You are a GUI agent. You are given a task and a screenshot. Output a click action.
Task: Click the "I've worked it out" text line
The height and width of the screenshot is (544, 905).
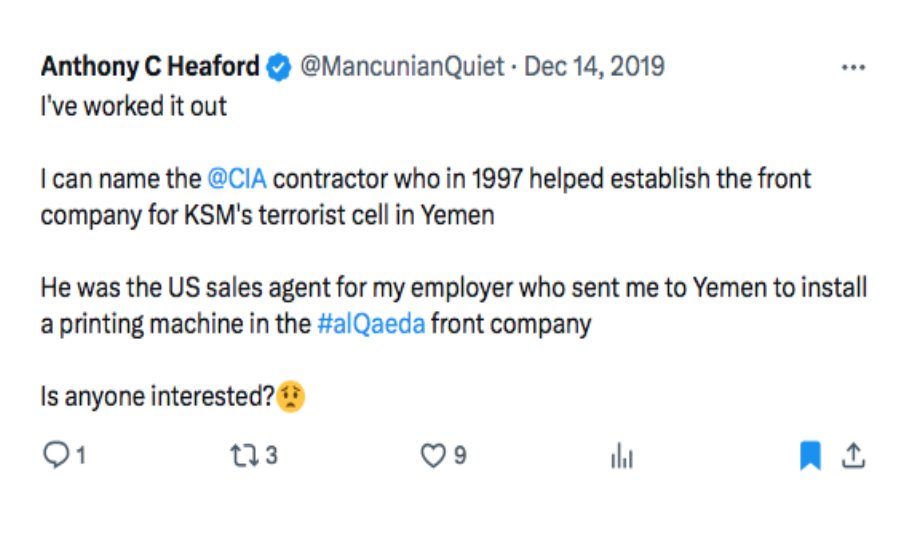134,105
